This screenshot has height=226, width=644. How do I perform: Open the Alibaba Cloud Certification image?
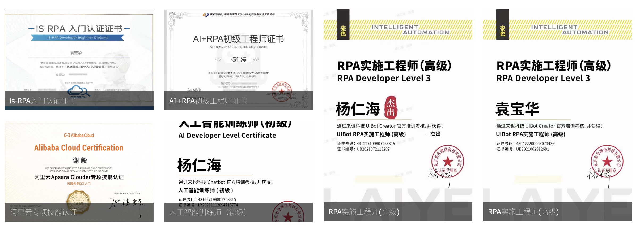pos(79,171)
